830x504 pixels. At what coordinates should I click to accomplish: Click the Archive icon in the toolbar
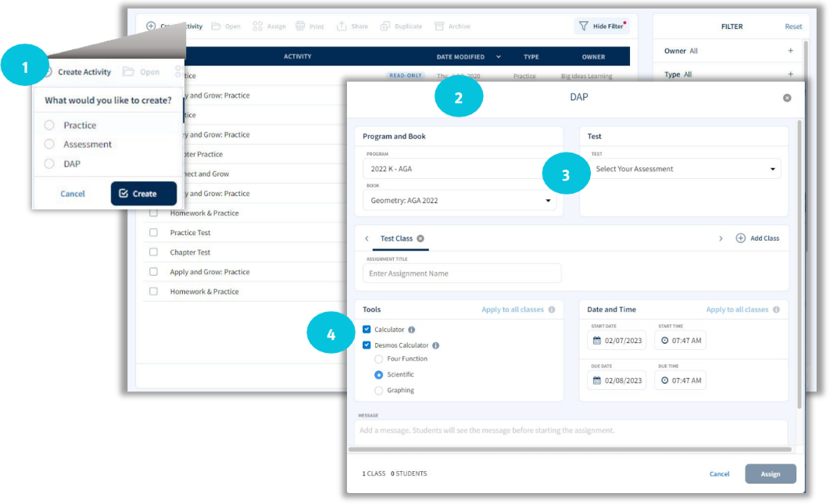coord(439,27)
